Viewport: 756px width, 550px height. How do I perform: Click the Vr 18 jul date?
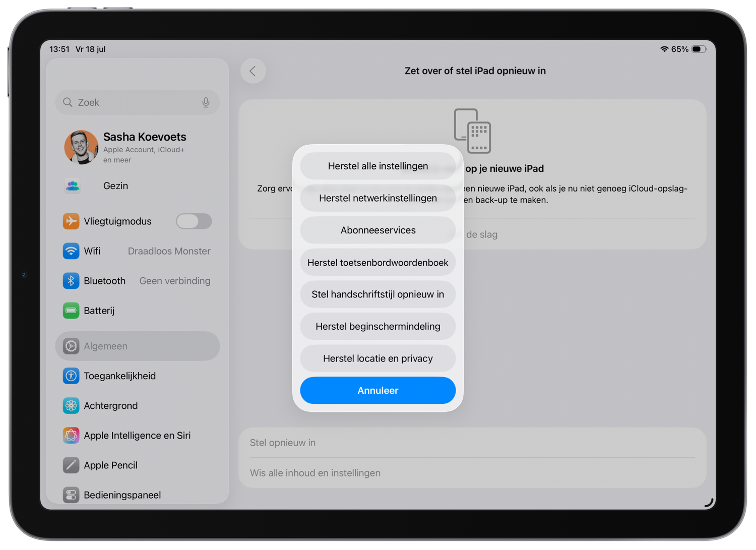[x=91, y=49]
